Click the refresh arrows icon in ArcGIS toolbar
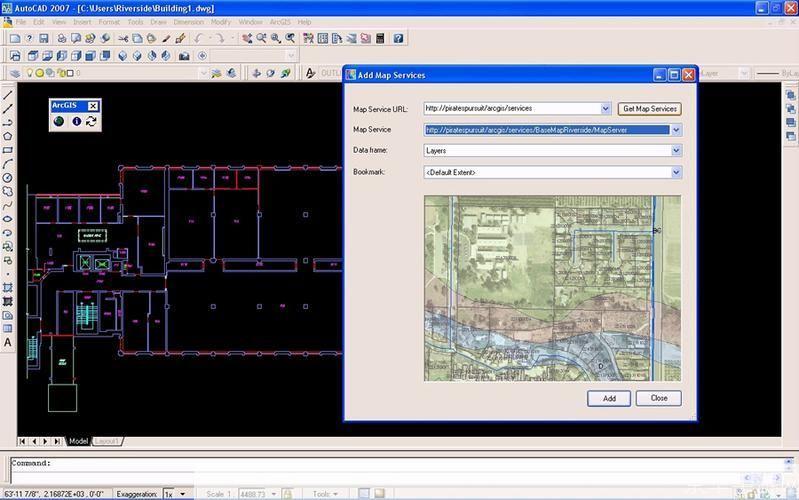The height and width of the screenshot is (500, 799). (91, 121)
